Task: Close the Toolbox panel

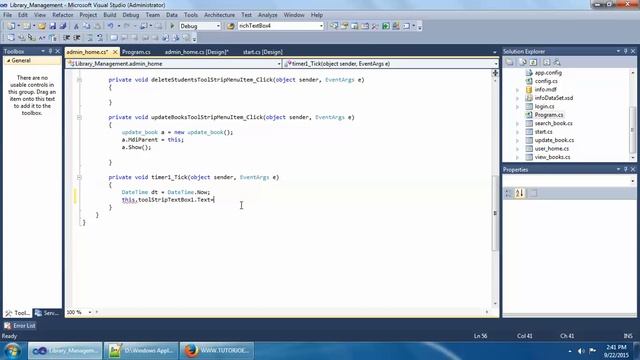Action: coord(58,51)
